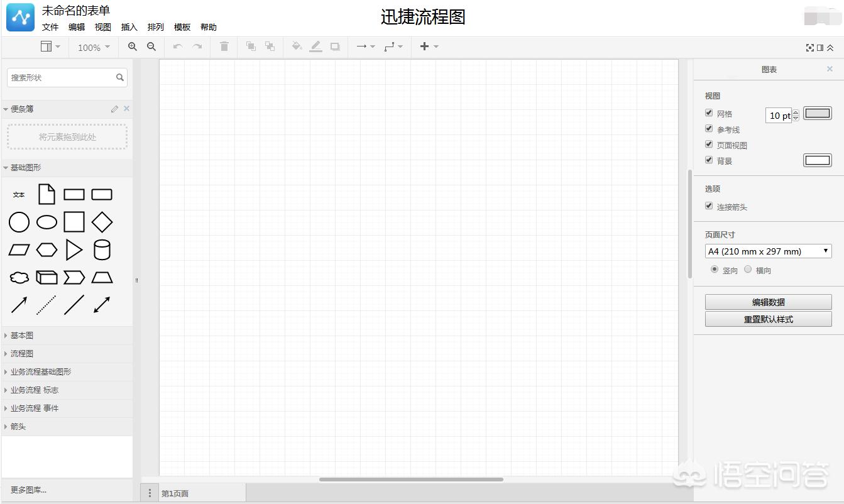Open the 100% zoom level dropdown
Image resolution: width=844 pixels, height=504 pixels.
pyautogui.click(x=94, y=47)
